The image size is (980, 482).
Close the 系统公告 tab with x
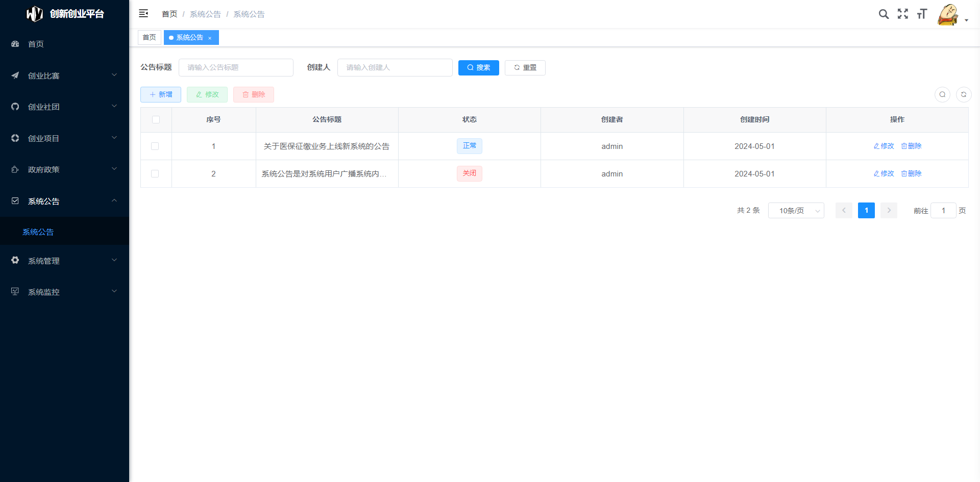pos(210,38)
